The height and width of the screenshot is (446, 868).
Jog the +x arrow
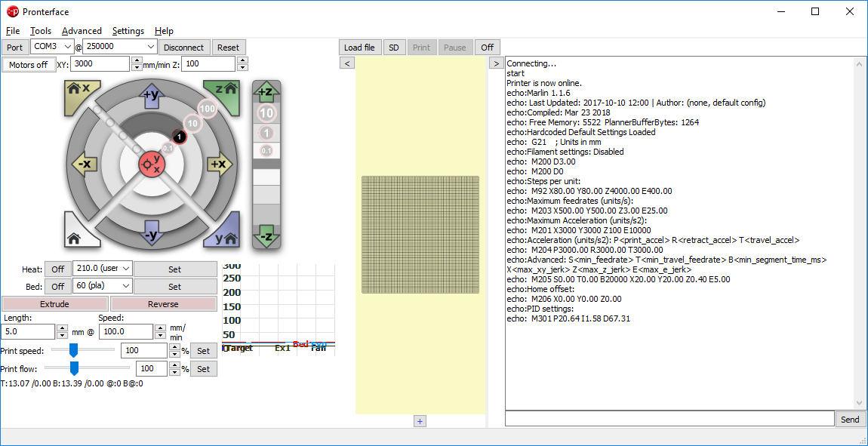pyautogui.click(x=220, y=165)
